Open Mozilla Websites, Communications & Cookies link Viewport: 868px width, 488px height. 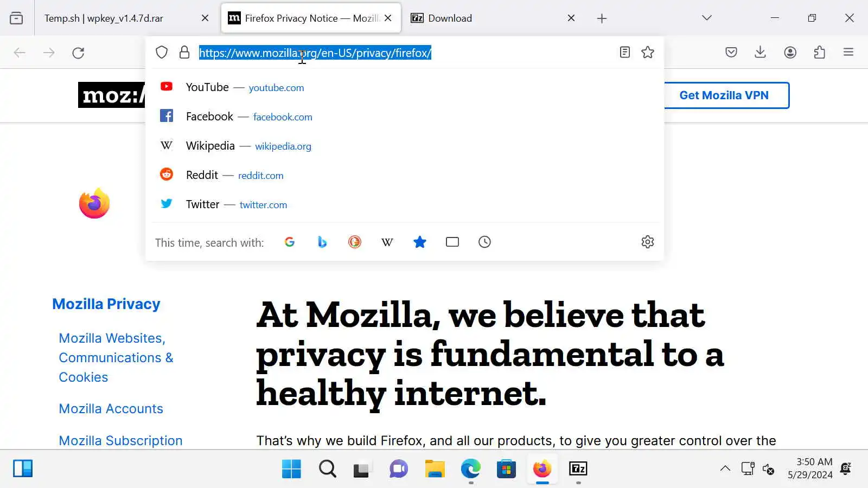pyautogui.click(x=116, y=357)
